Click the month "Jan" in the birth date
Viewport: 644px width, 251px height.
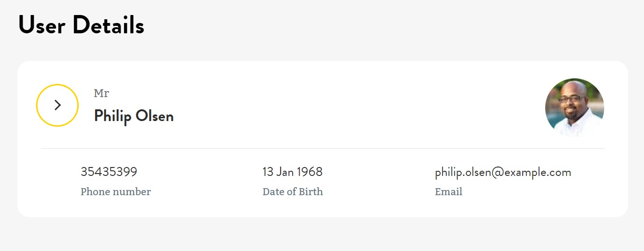(x=285, y=172)
